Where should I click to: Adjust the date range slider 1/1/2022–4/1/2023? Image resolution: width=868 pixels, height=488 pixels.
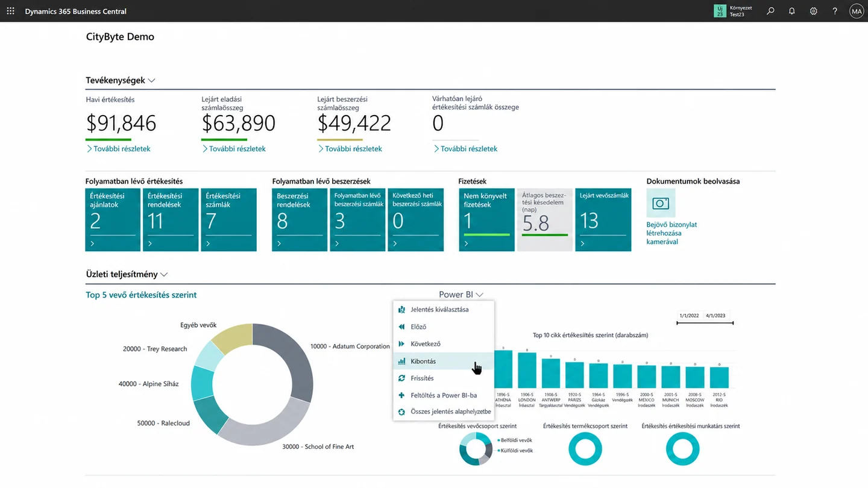point(705,323)
